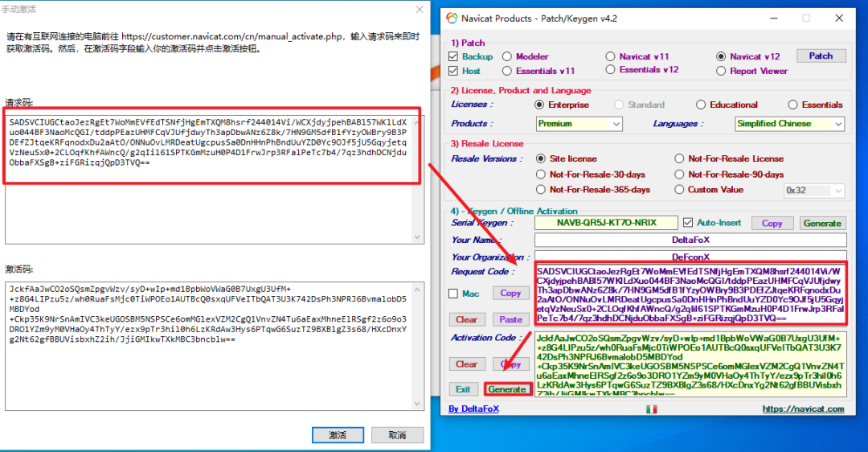Close the manual activation dialog
868x452 pixels.
click(x=420, y=10)
